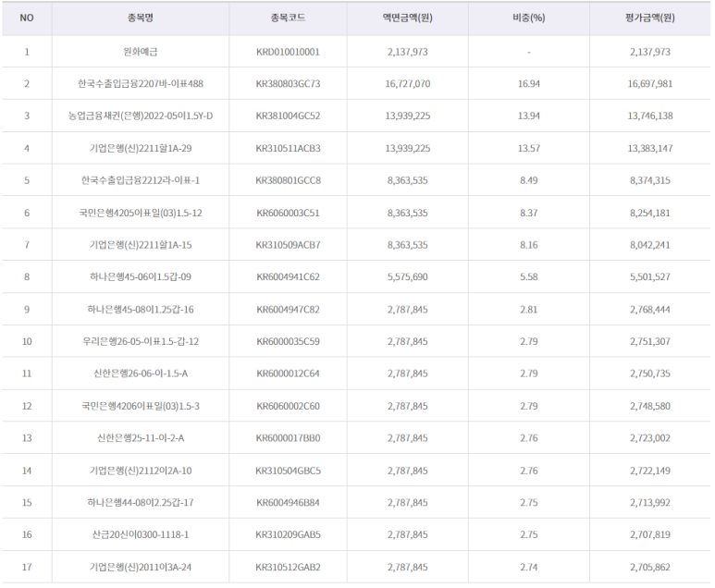715x588 pixels.
Task: Click valuation amount 13,383,147
Action: pos(650,149)
